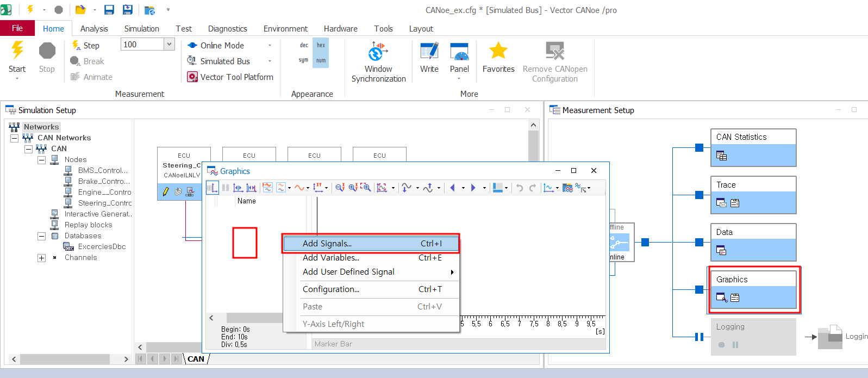The image size is (868, 378).
Task: Click the undo icon in Graphics toolbar
Action: pos(520,188)
